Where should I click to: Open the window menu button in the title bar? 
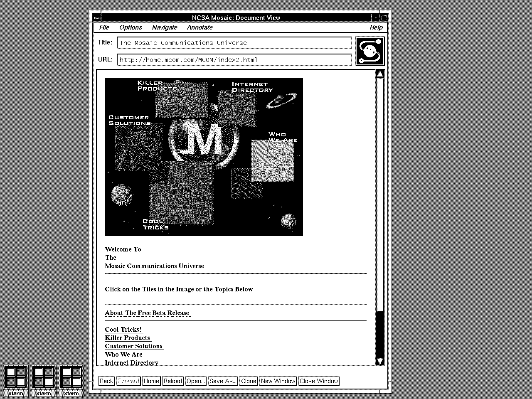(x=96, y=18)
